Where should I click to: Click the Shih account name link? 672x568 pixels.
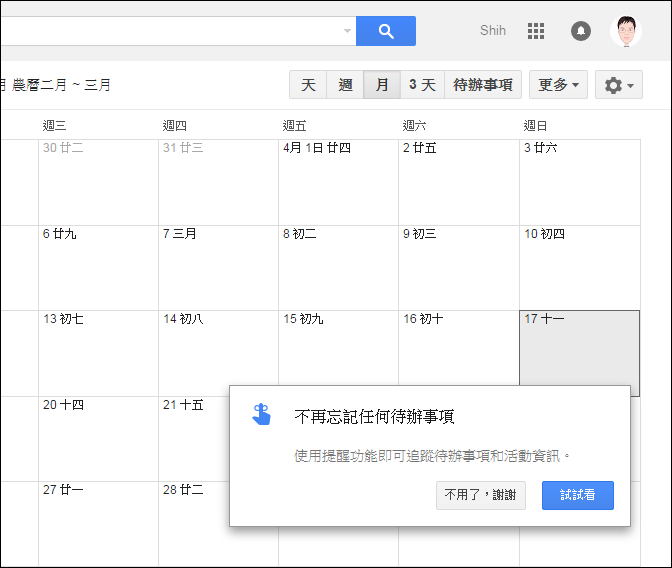(x=493, y=30)
